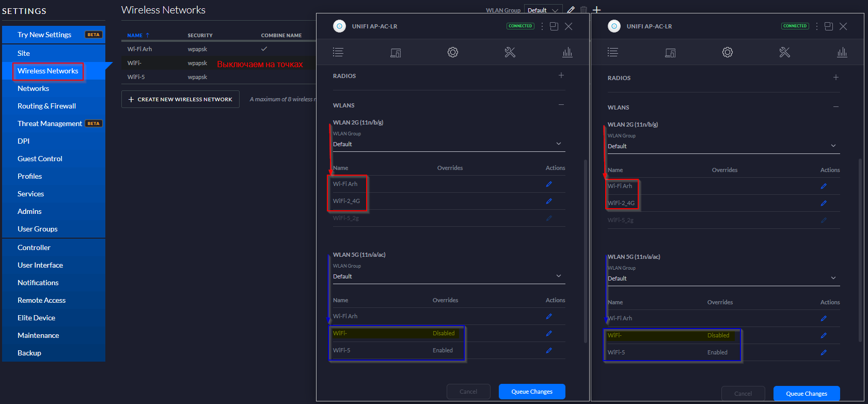Go to Routing & Firewall settings
This screenshot has height=404, width=868.
click(46, 106)
